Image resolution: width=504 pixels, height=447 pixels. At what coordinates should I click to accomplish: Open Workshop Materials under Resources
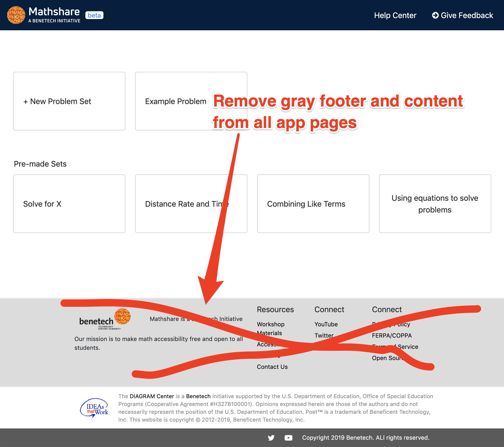(271, 329)
